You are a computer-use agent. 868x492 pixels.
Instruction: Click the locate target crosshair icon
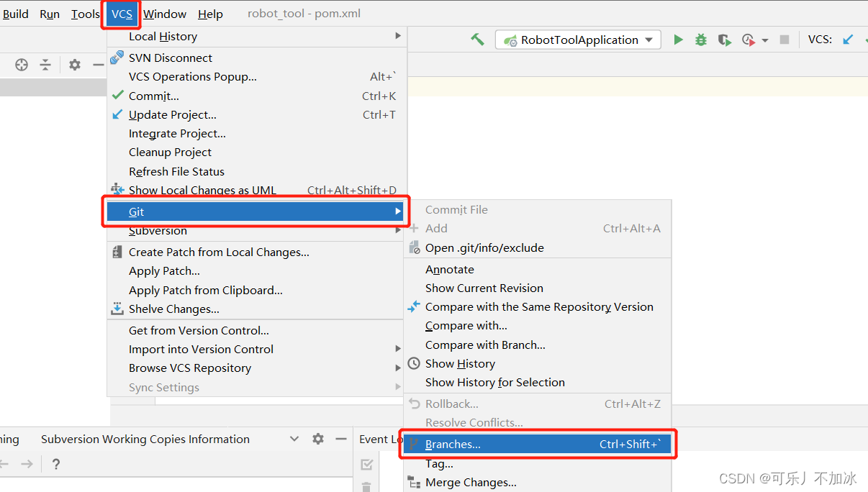[22, 65]
